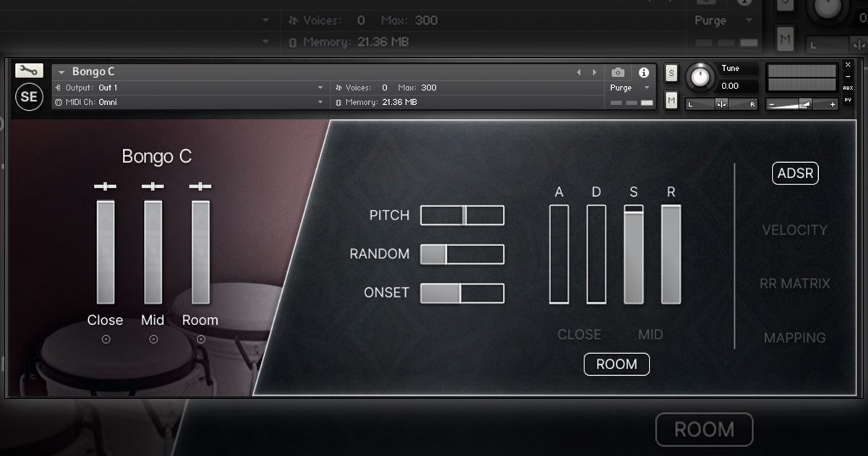Select the CLOSE mic for ADSR editing
868x456 pixels.
pyautogui.click(x=579, y=334)
